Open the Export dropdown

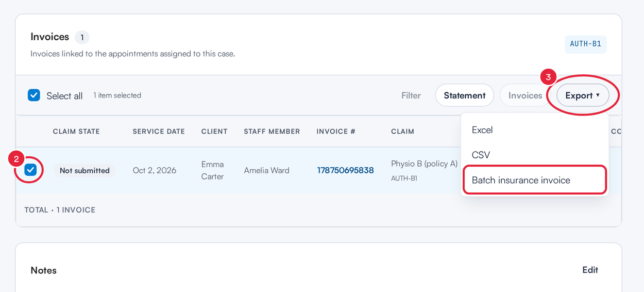[x=583, y=95]
